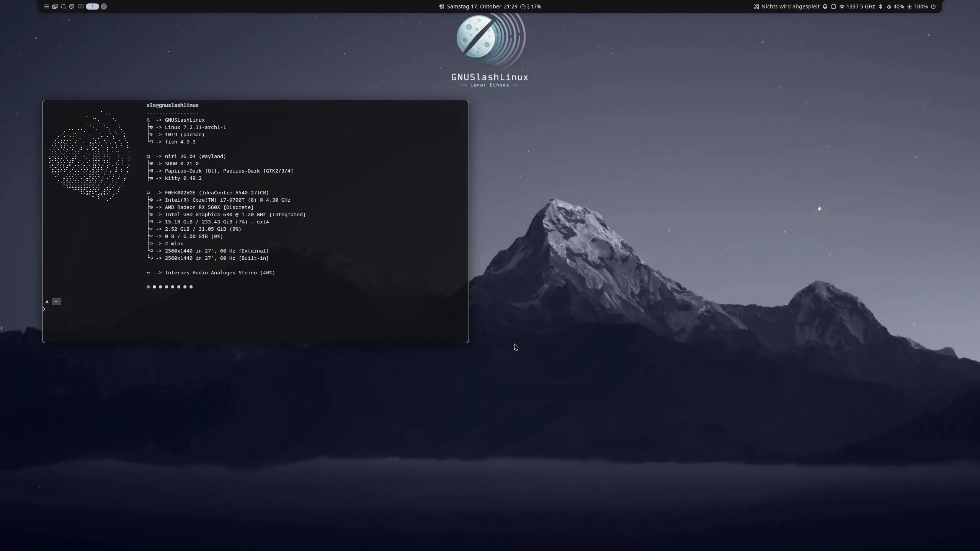The height and width of the screenshot is (551, 980).
Task: Click username x3o@gnuslashlinux in terminal
Action: click(x=173, y=105)
